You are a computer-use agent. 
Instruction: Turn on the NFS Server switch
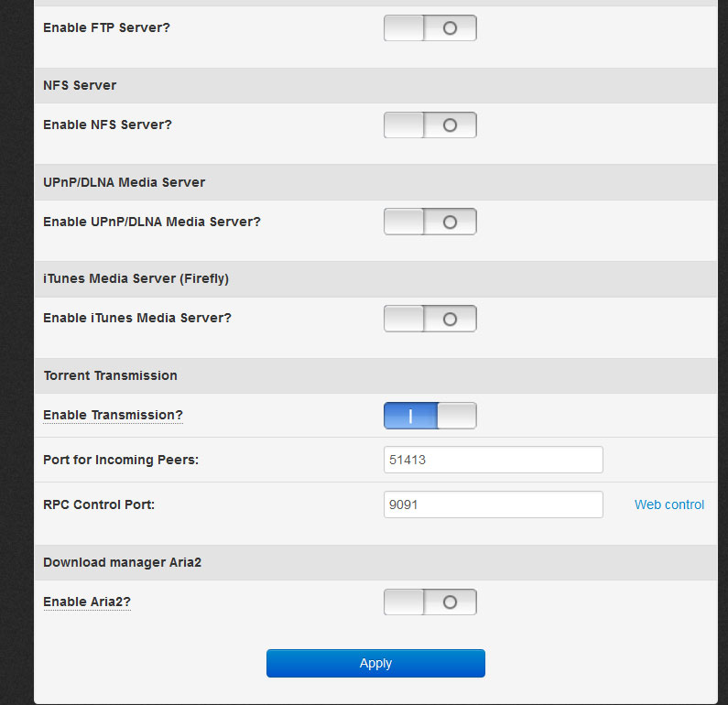429,125
